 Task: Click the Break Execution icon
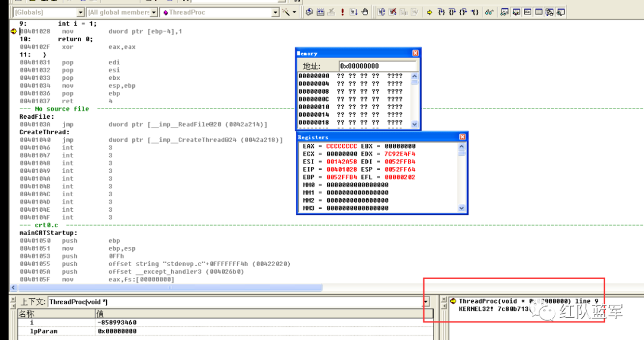pos(403,13)
